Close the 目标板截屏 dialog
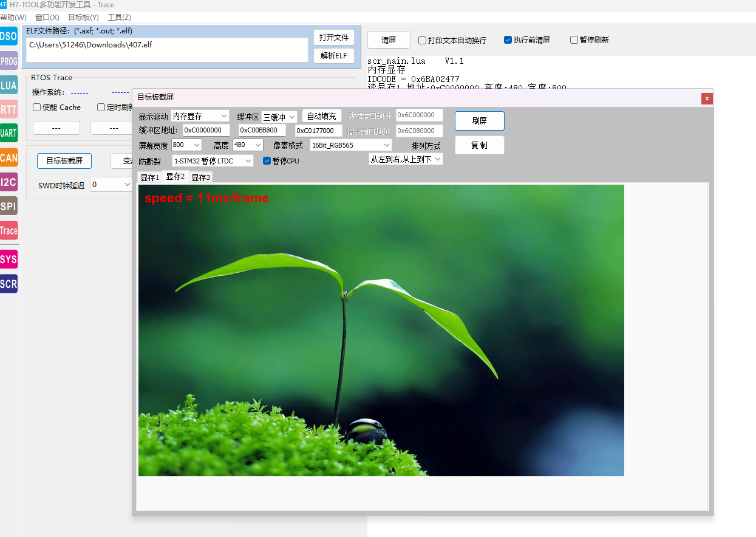This screenshot has width=756, height=537. pos(706,98)
